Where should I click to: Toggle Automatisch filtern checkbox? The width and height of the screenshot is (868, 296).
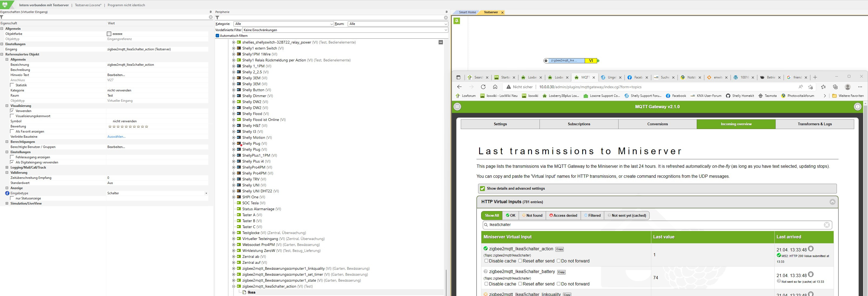(x=217, y=36)
